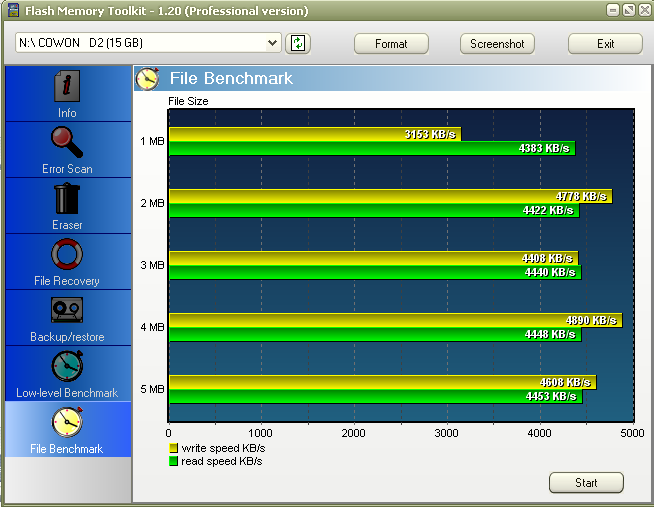Click the yellow write speed legend swatch
This screenshot has width=654, height=507.
(173, 448)
